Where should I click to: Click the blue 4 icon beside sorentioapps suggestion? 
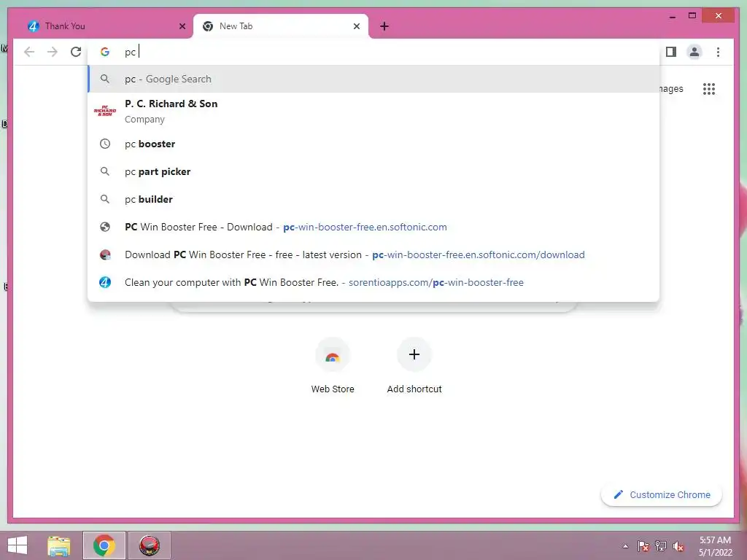pyautogui.click(x=105, y=282)
